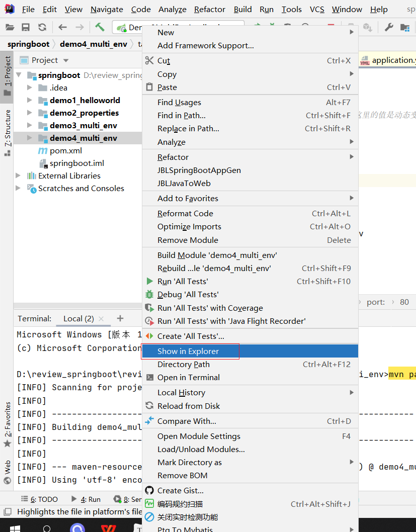Click the Open folder toolbar icon
The height and width of the screenshot is (532, 416).
[10, 27]
